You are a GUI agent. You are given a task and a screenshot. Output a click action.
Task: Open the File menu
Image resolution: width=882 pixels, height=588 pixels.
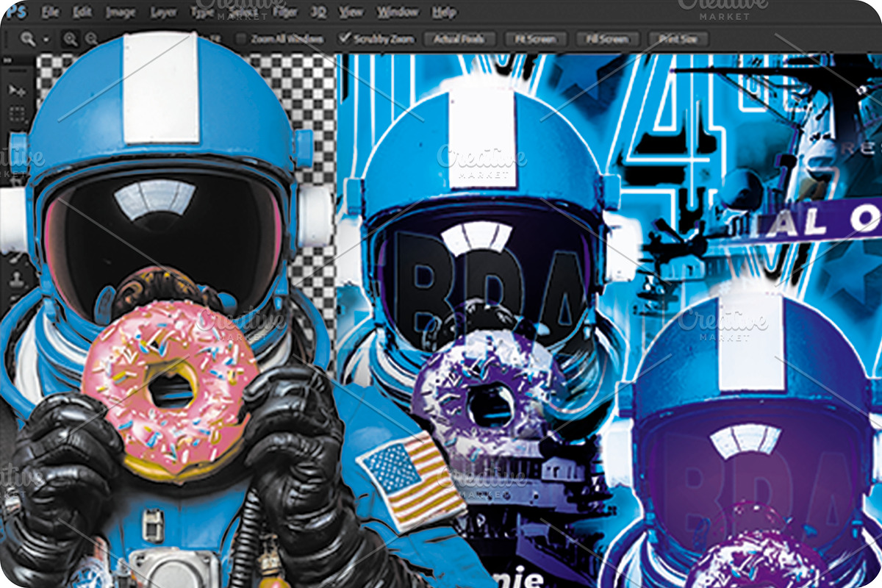tap(50, 12)
